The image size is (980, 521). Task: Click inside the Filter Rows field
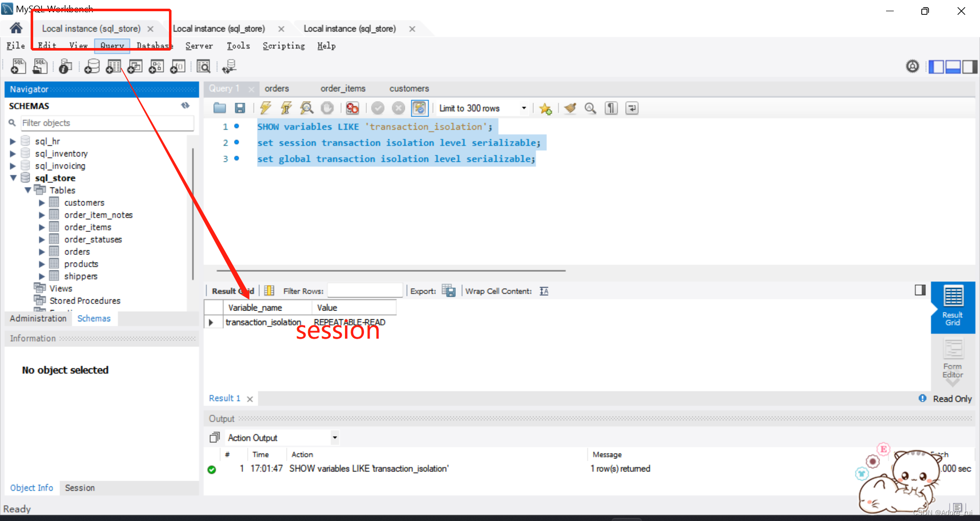364,290
